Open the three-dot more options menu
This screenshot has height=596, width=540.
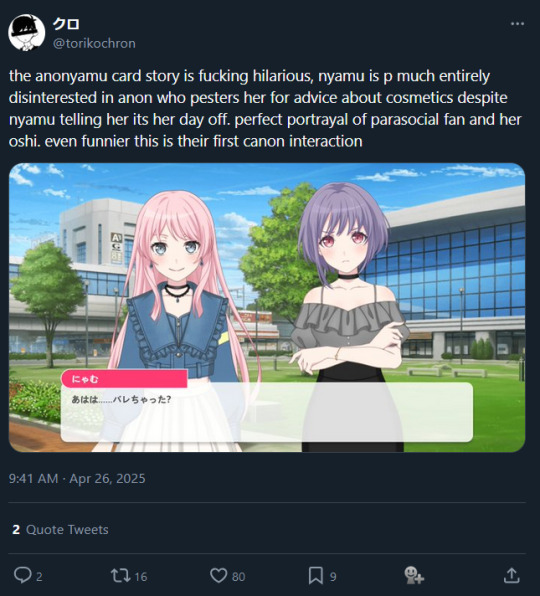pos(517,24)
